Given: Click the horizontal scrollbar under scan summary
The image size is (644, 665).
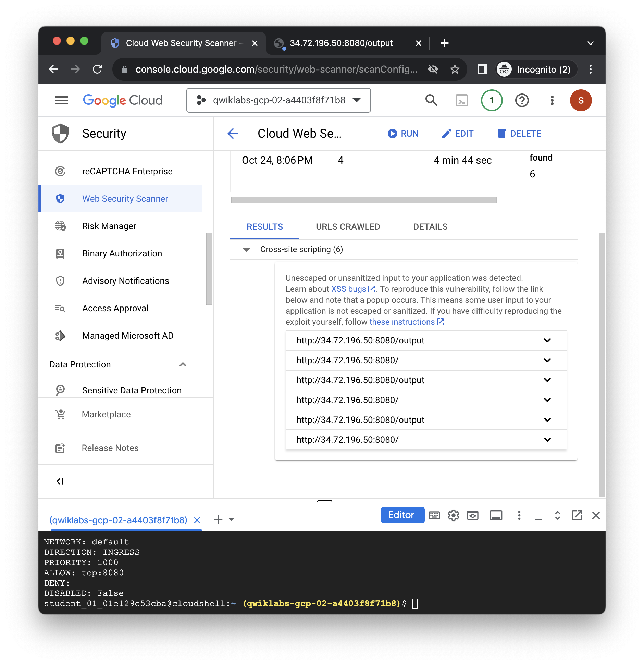Looking at the screenshot, I should (x=364, y=200).
